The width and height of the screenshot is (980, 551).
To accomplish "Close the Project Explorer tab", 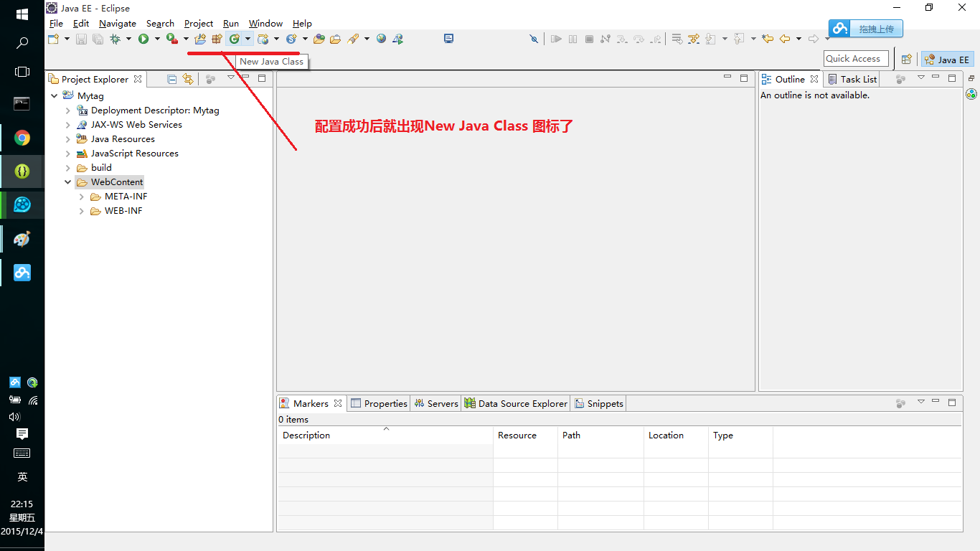I will (x=138, y=79).
